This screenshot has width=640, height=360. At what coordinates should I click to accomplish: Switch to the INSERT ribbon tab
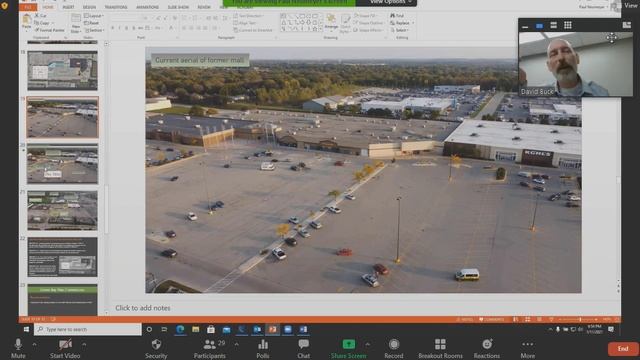coord(68,7)
